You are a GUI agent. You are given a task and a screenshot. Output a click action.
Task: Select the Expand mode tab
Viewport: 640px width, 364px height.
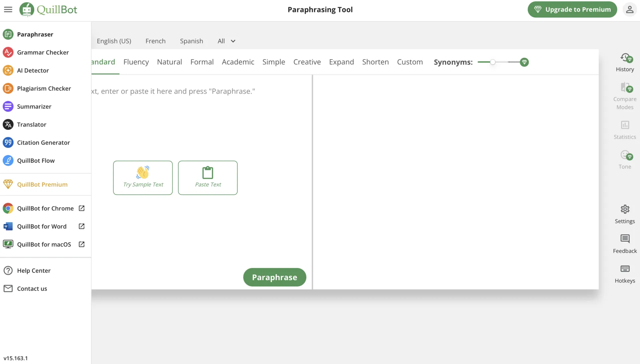pyautogui.click(x=341, y=62)
